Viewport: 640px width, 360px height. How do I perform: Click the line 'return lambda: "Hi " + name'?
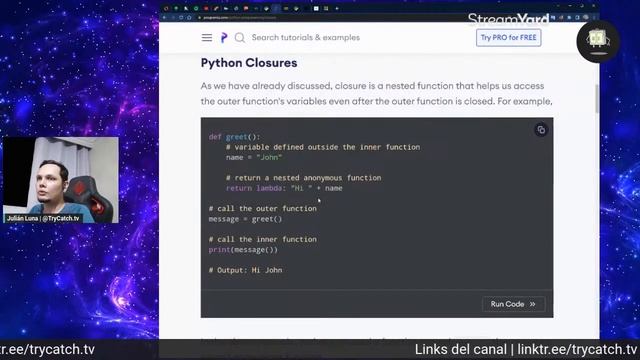284,188
